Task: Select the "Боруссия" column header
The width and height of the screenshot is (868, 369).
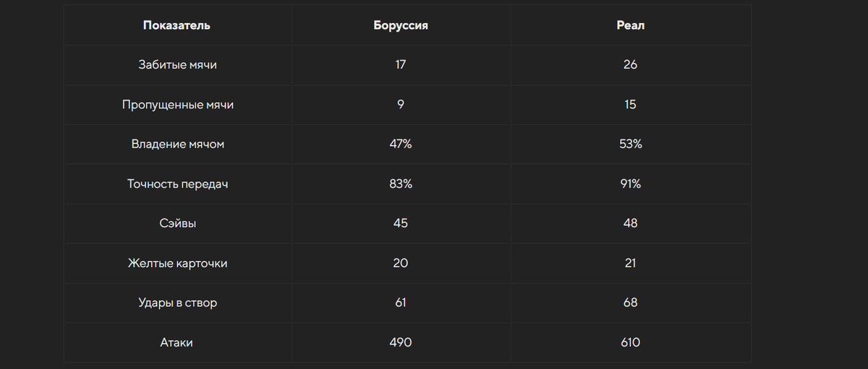Action: tap(401, 25)
